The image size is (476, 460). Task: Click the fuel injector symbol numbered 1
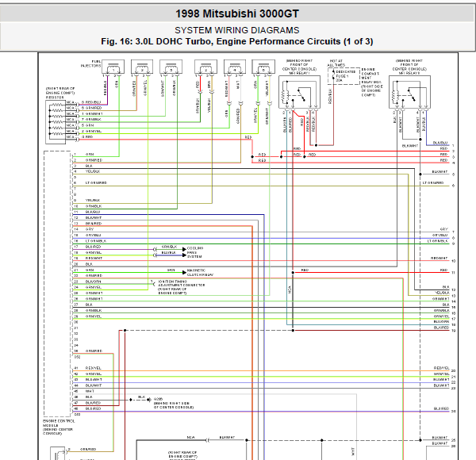[113, 67]
